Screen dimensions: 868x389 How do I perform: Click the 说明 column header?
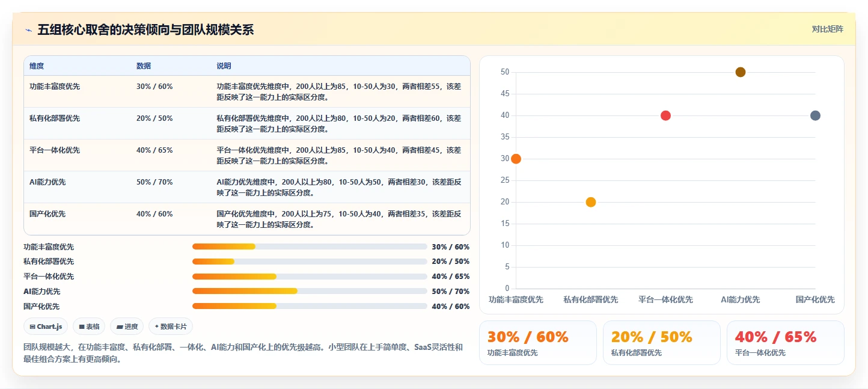click(x=224, y=66)
